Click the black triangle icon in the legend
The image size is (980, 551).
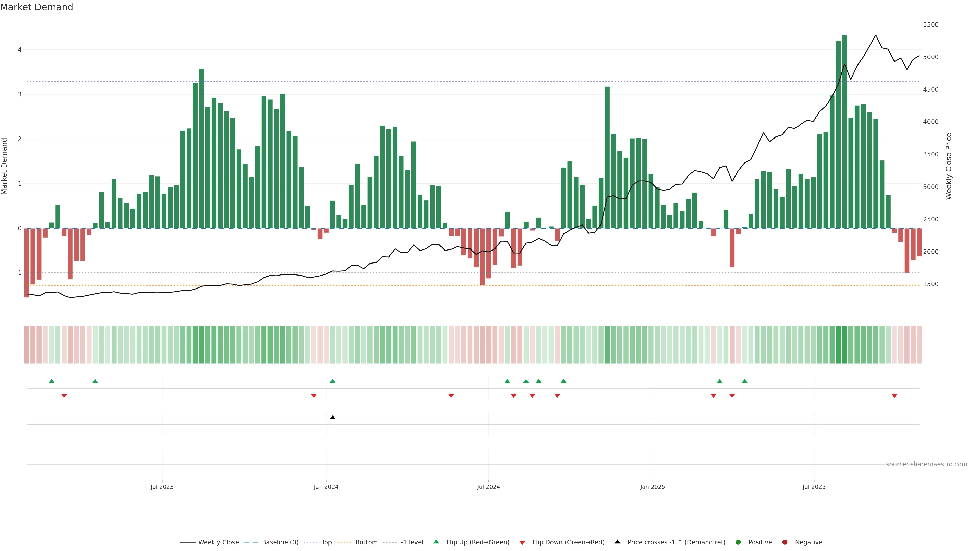(x=617, y=542)
